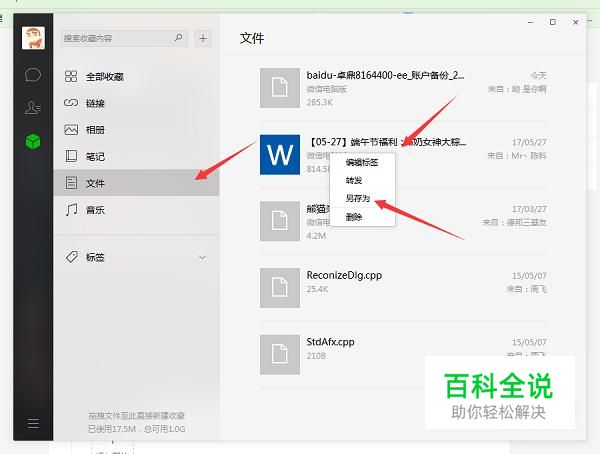Choose 删除 from context menu
This screenshot has width=600, height=454.
coord(362,217)
